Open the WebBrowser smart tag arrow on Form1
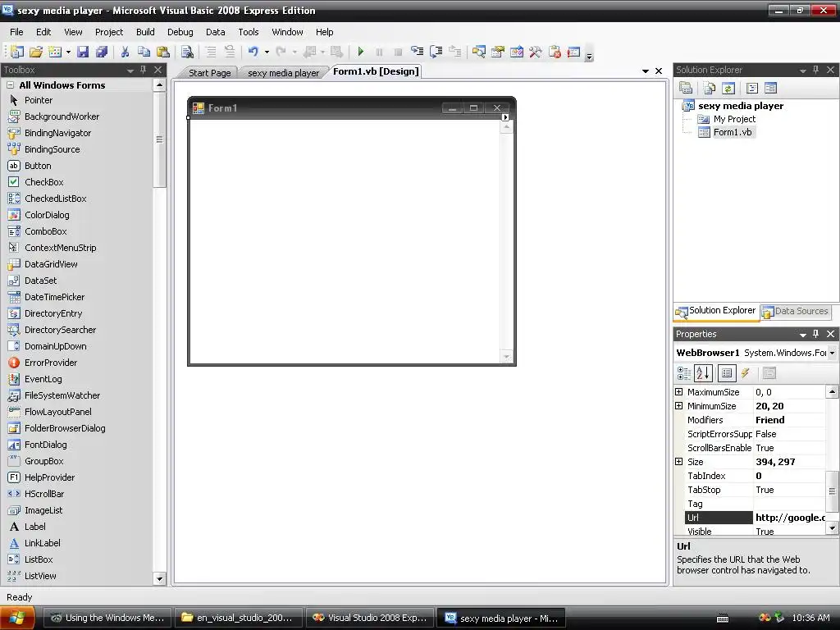Viewport: 840px width, 630px height. 505,116
